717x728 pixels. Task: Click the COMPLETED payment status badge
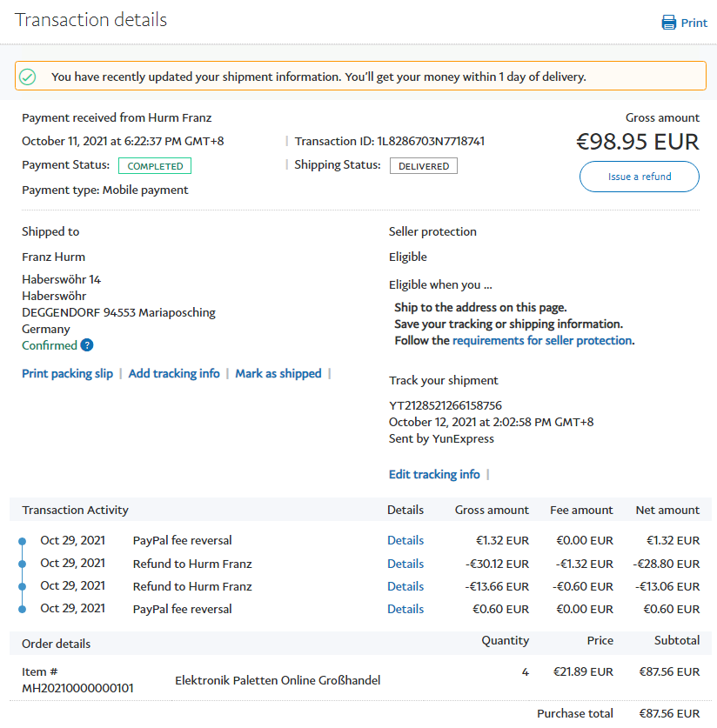point(155,165)
